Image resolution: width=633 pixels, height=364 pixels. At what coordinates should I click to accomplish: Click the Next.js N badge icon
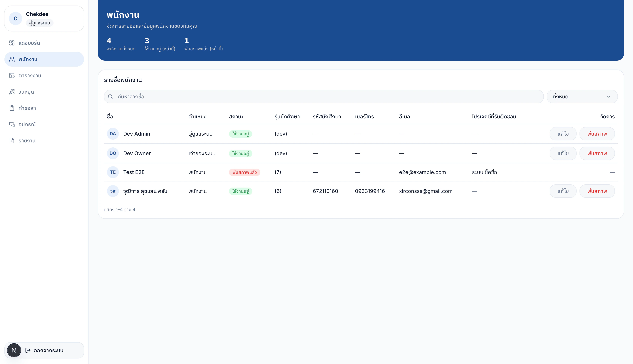click(x=14, y=350)
